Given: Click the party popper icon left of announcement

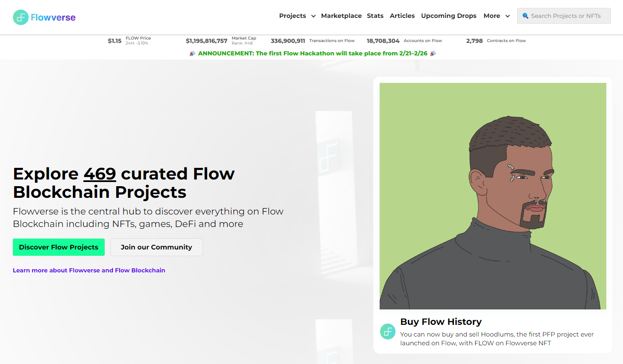Looking at the screenshot, I should click(x=192, y=53).
